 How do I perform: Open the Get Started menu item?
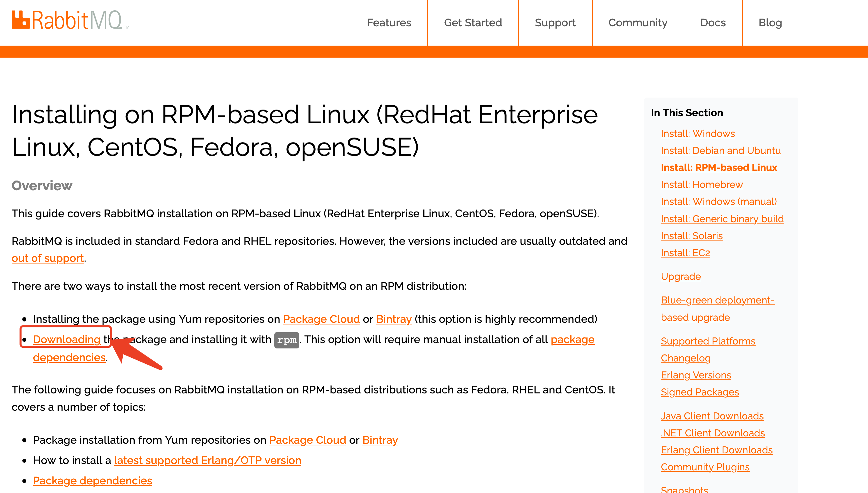tap(473, 23)
